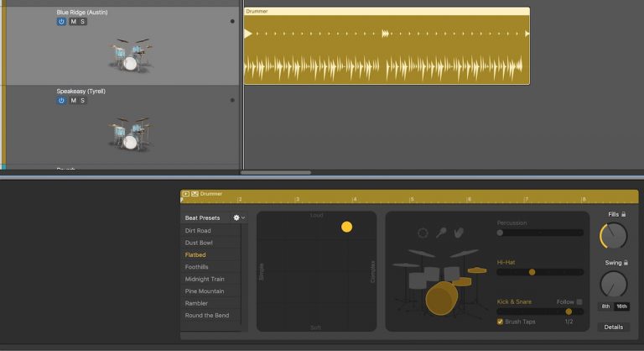Enable the shaker percussion icon
Screen dimensions: 644x351
(441, 233)
